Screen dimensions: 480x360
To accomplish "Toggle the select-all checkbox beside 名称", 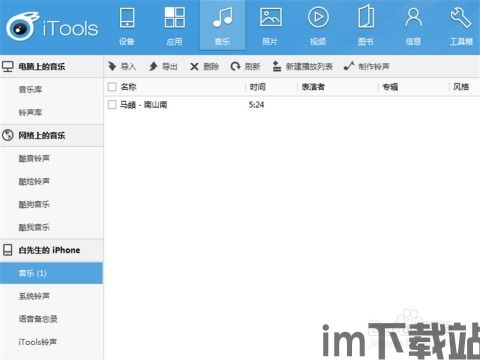I will tap(112, 87).
